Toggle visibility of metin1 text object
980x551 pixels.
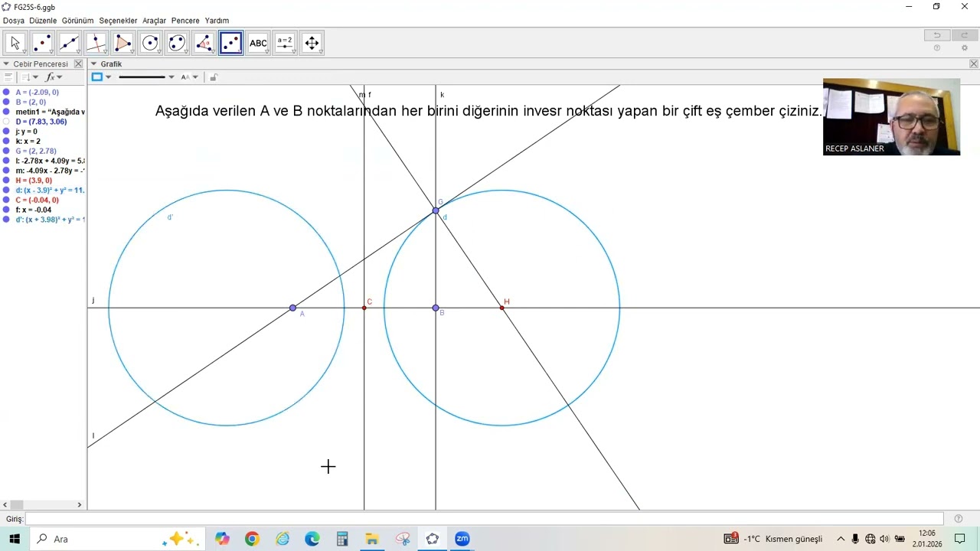(7, 112)
